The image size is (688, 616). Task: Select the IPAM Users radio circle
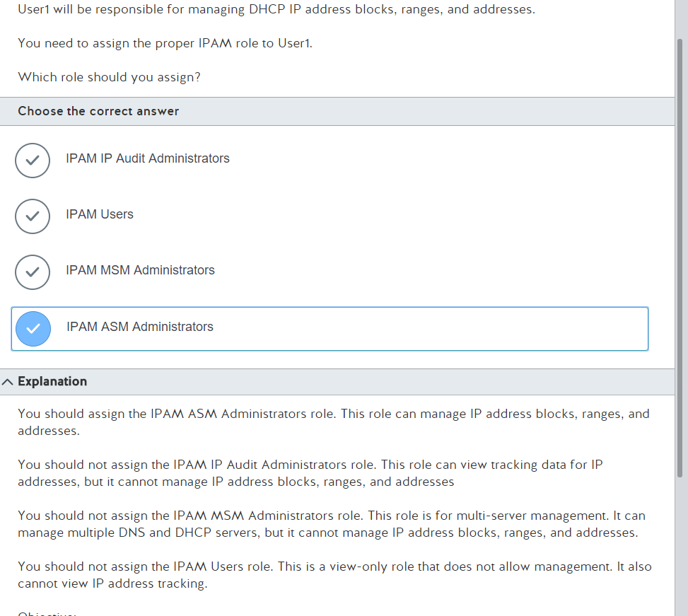(33, 216)
